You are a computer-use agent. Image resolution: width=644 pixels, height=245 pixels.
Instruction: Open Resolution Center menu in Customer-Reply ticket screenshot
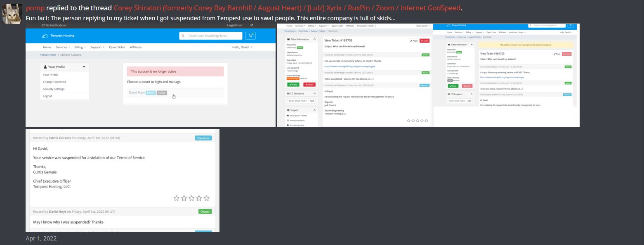click(367, 26)
